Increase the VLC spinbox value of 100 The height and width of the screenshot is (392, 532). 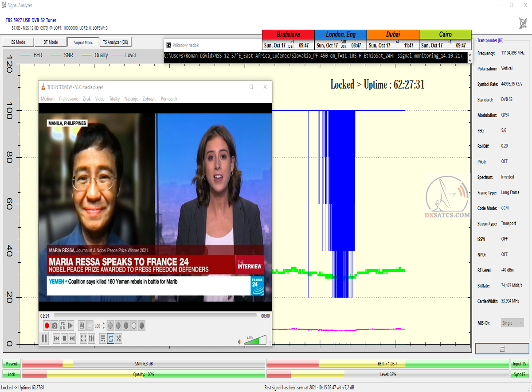pos(104,324)
